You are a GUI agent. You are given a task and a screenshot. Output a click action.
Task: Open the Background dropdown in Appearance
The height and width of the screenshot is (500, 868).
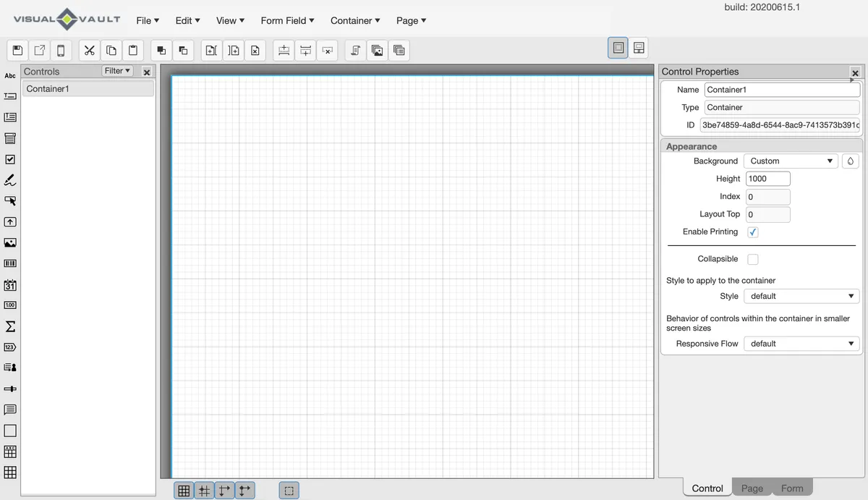pyautogui.click(x=791, y=161)
